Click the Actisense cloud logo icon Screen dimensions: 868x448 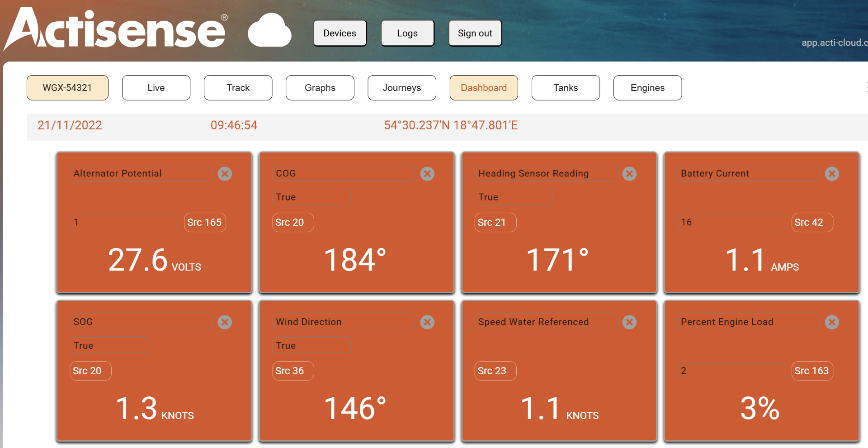(269, 30)
